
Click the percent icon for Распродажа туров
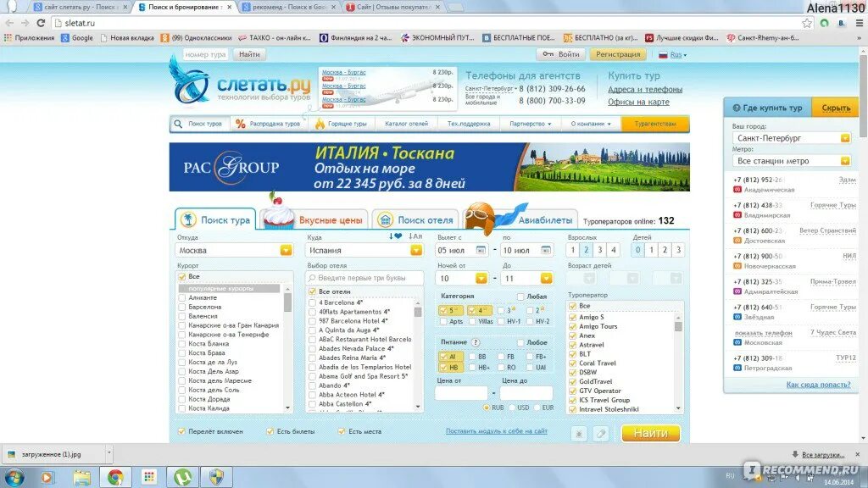240,124
